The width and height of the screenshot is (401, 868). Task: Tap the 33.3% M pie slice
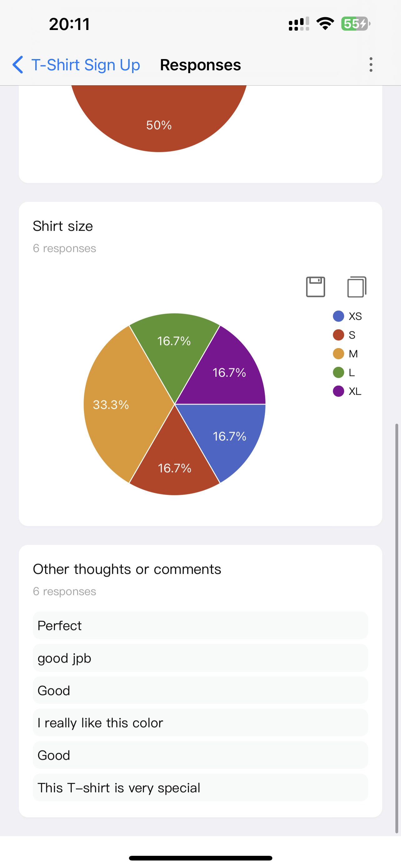(111, 405)
